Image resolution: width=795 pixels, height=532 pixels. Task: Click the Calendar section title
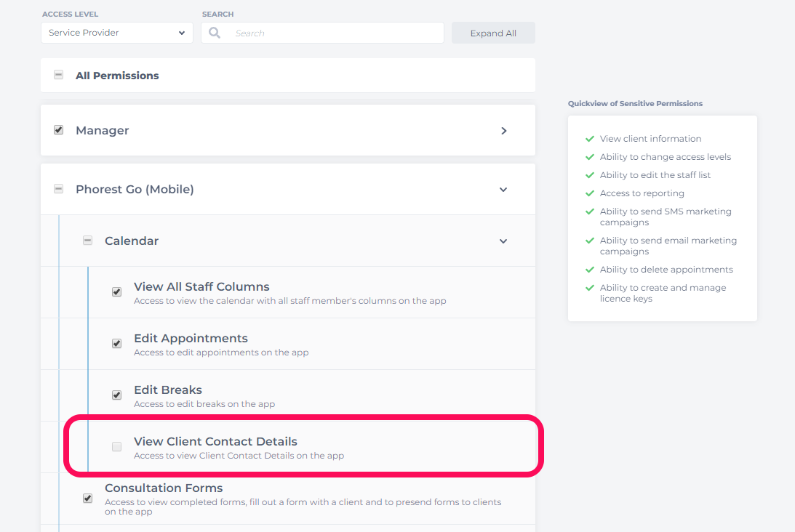[x=132, y=241]
